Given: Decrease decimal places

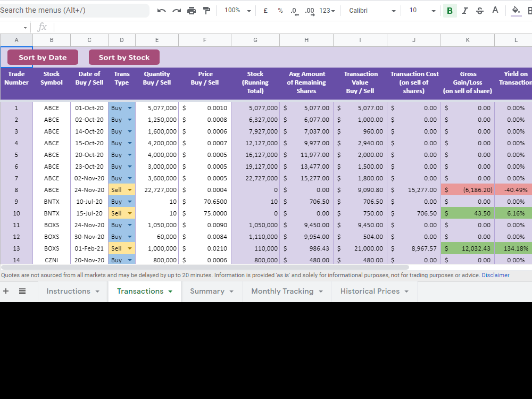Looking at the screenshot, I should (294, 10).
